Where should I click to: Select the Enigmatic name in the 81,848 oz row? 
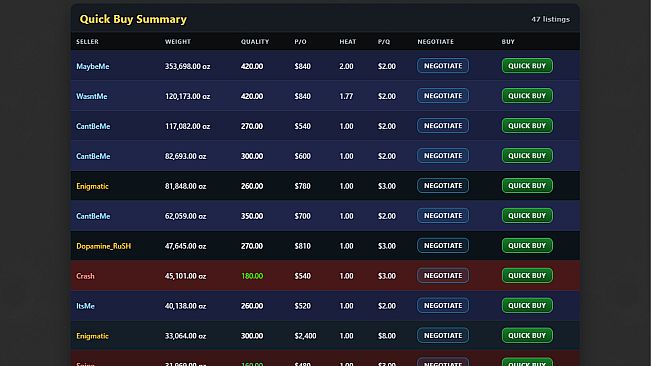[92, 186]
